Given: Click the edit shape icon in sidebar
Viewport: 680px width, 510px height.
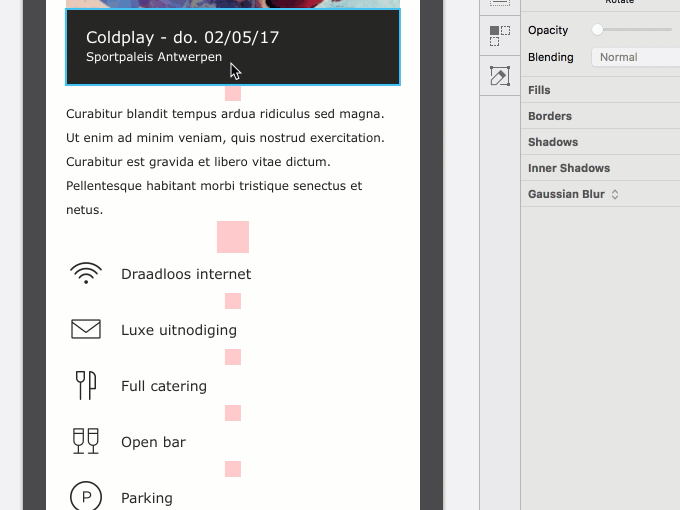Looking at the screenshot, I should pyautogui.click(x=500, y=76).
